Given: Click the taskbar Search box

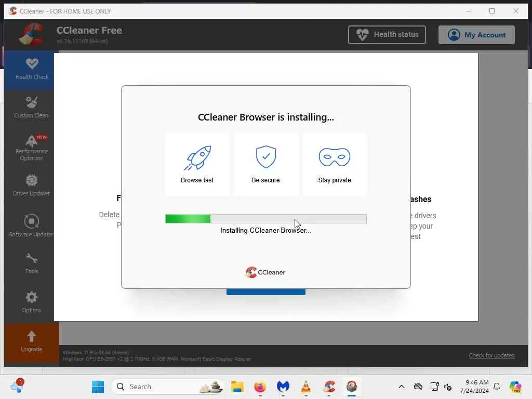Looking at the screenshot, I should tap(168, 387).
